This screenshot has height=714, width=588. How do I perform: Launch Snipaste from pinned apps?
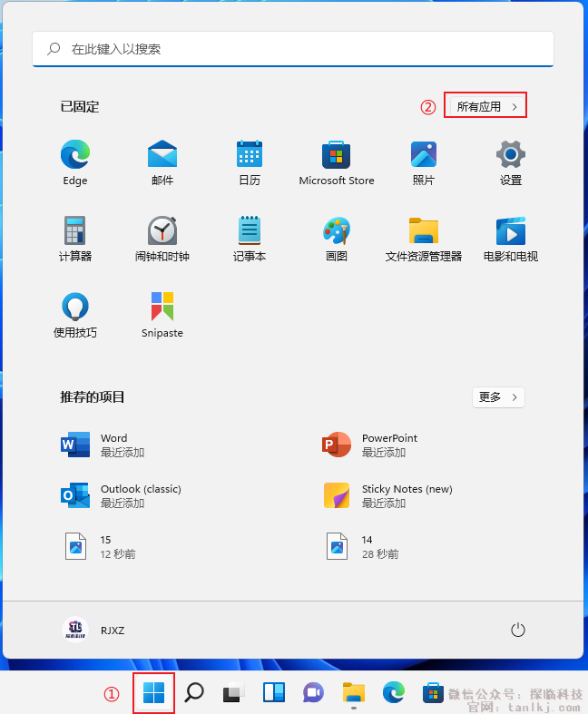[x=162, y=315]
